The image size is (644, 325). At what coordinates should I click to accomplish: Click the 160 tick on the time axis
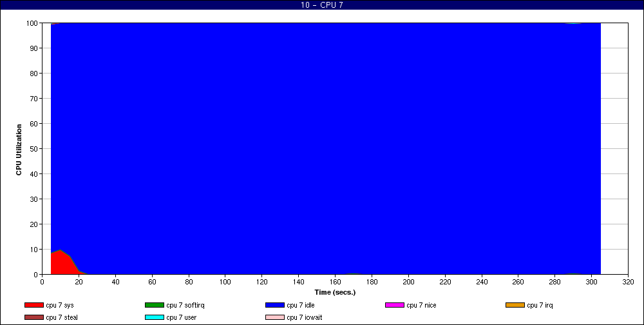[x=335, y=282]
